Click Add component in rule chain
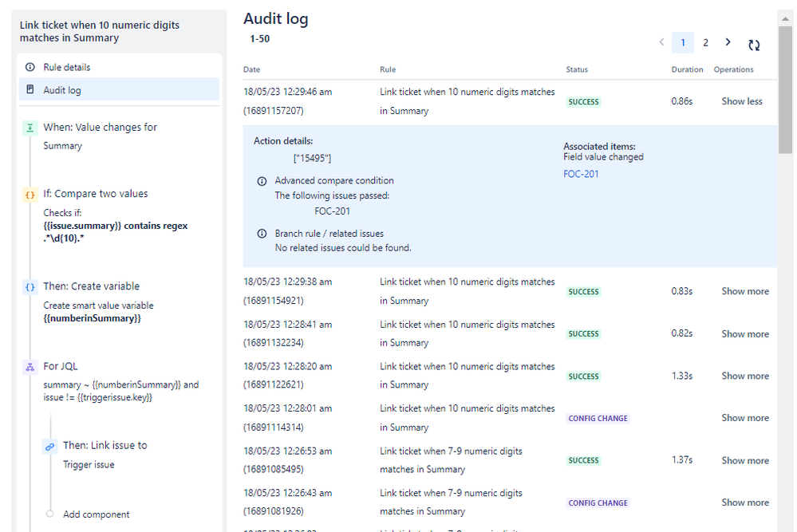This screenshot has width=797, height=532. 96,514
